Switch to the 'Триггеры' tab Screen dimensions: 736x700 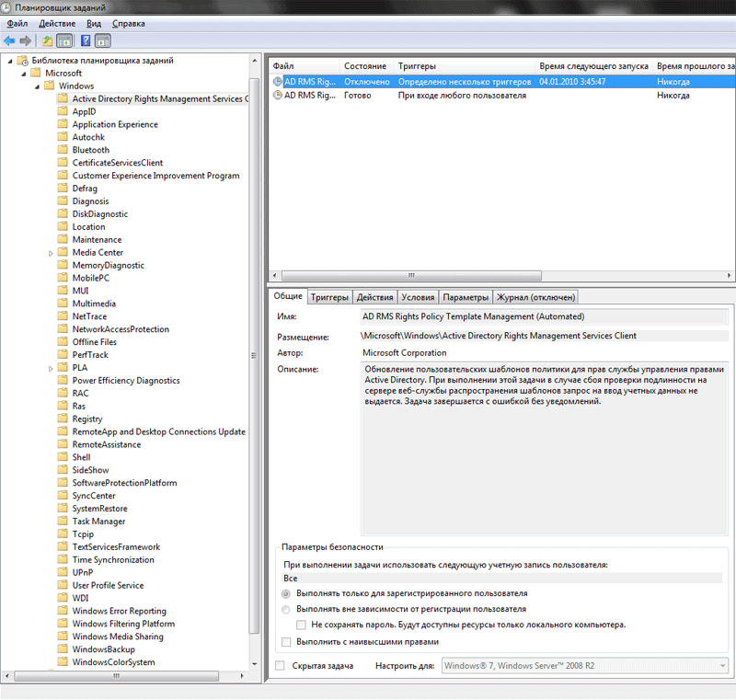coord(329,297)
